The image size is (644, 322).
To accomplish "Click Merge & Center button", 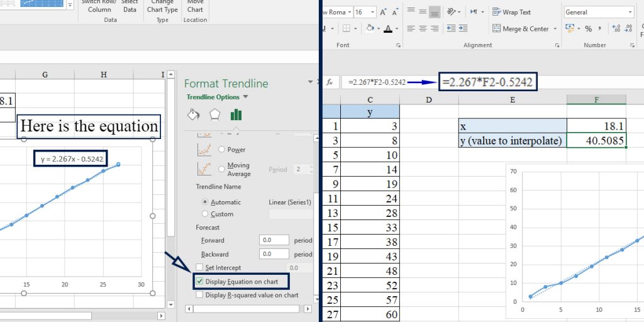I will point(520,29).
